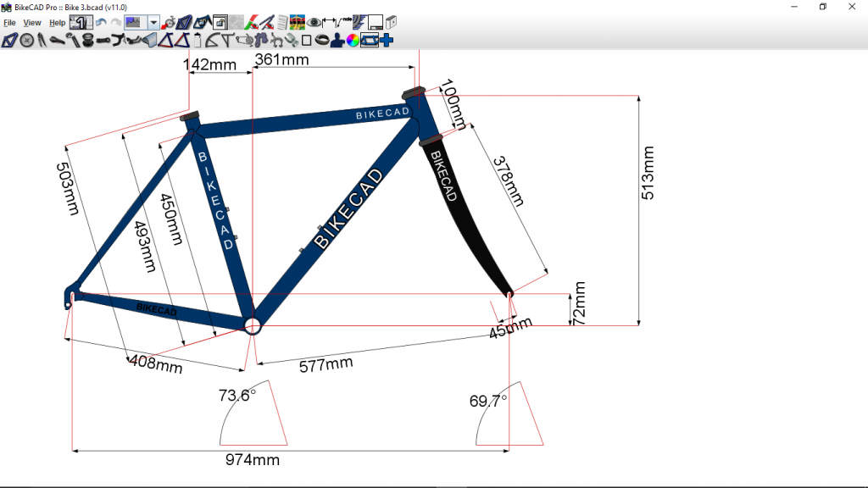
Task: Toggle the eye visibility icon
Action: [314, 23]
